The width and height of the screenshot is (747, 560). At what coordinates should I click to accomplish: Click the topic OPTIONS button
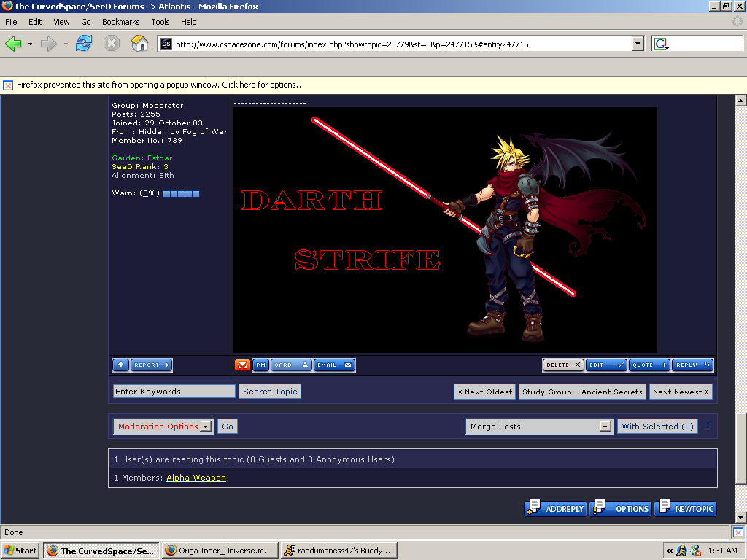[x=622, y=508]
